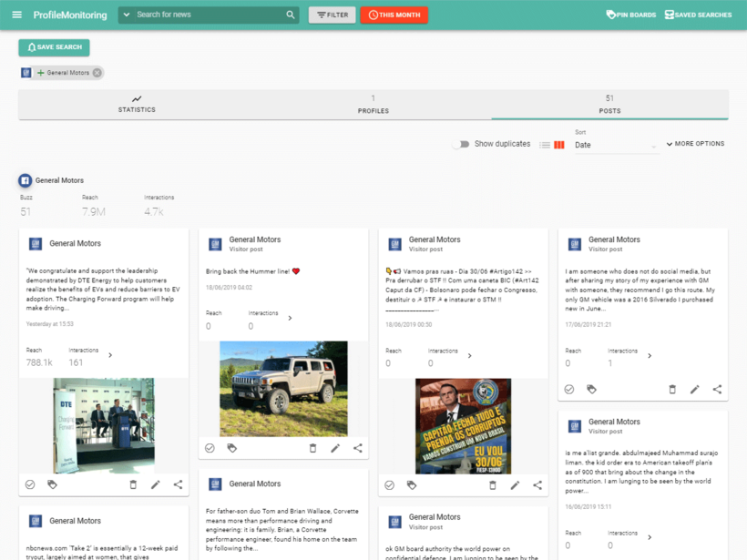Expand reach details on Hummer post

pos(290,318)
